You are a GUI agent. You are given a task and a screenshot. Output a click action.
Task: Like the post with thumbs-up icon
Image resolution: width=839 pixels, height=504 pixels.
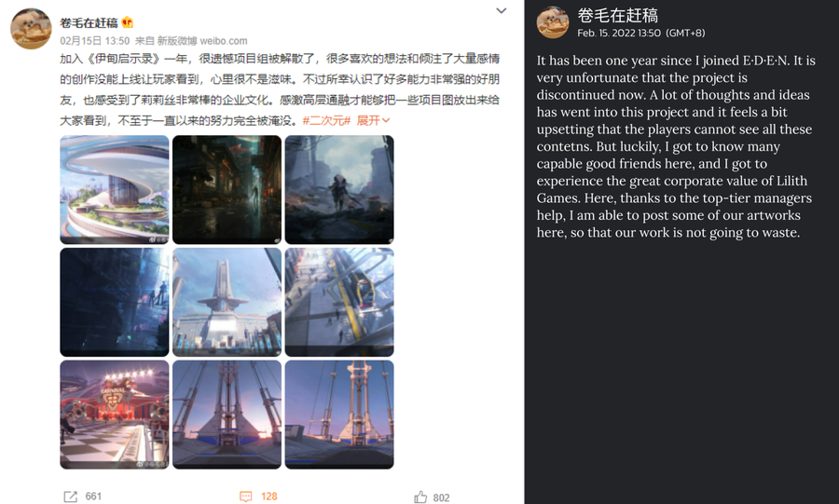[x=420, y=497]
